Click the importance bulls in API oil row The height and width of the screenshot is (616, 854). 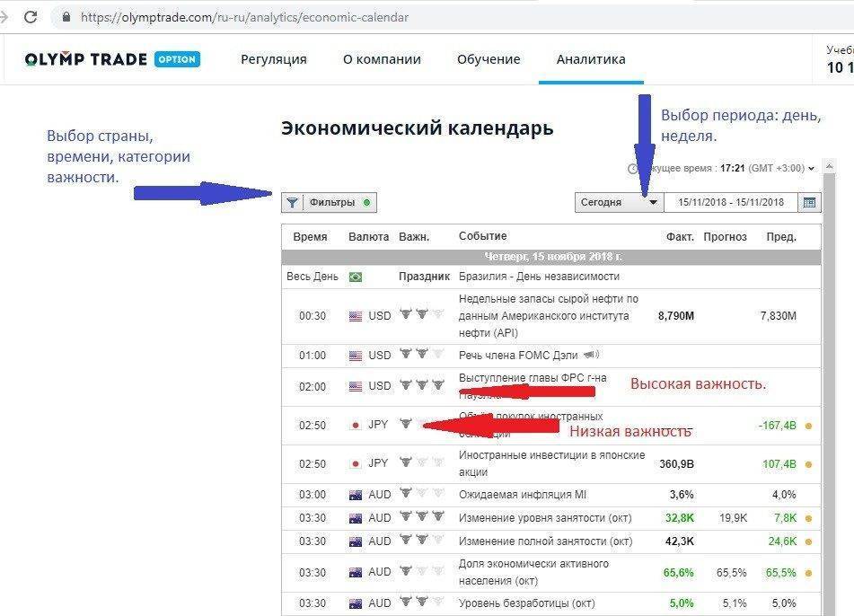(x=421, y=316)
